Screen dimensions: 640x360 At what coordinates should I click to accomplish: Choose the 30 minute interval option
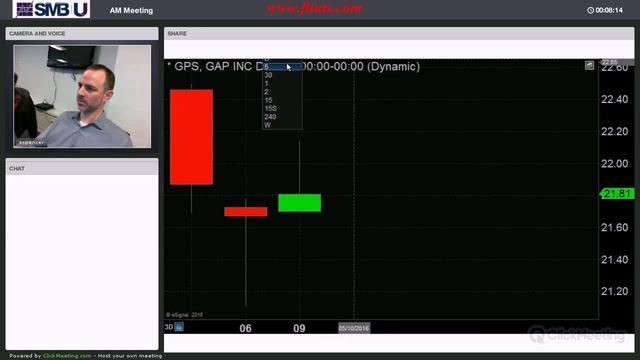pos(282,75)
